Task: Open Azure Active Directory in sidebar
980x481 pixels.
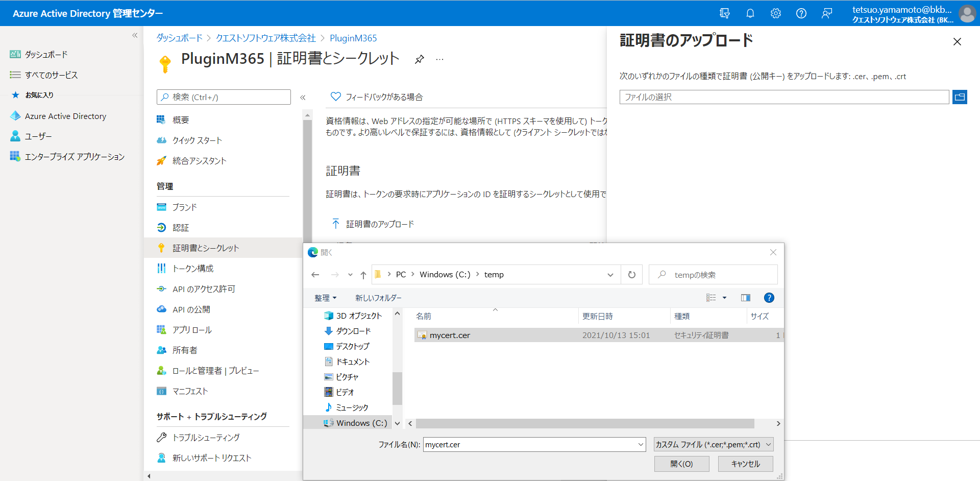Action: click(65, 116)
